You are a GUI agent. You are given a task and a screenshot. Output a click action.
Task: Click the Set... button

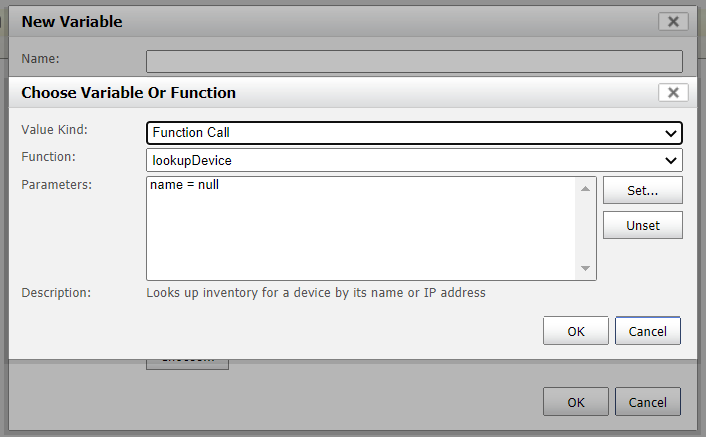coord(643,190)
